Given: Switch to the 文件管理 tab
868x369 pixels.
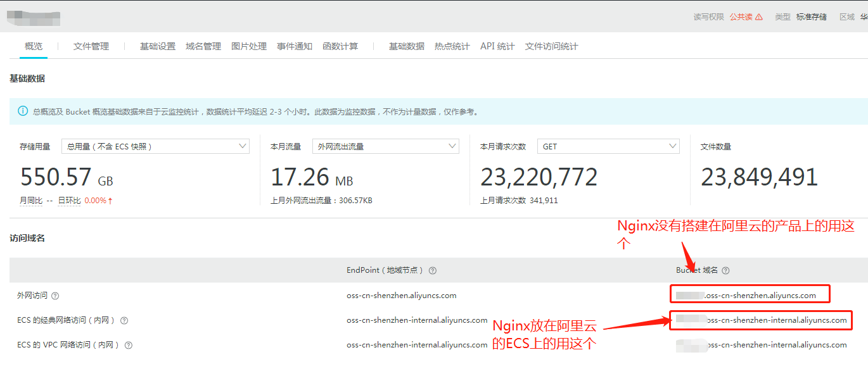Looking at the screenshot, I should coord(91,46).
